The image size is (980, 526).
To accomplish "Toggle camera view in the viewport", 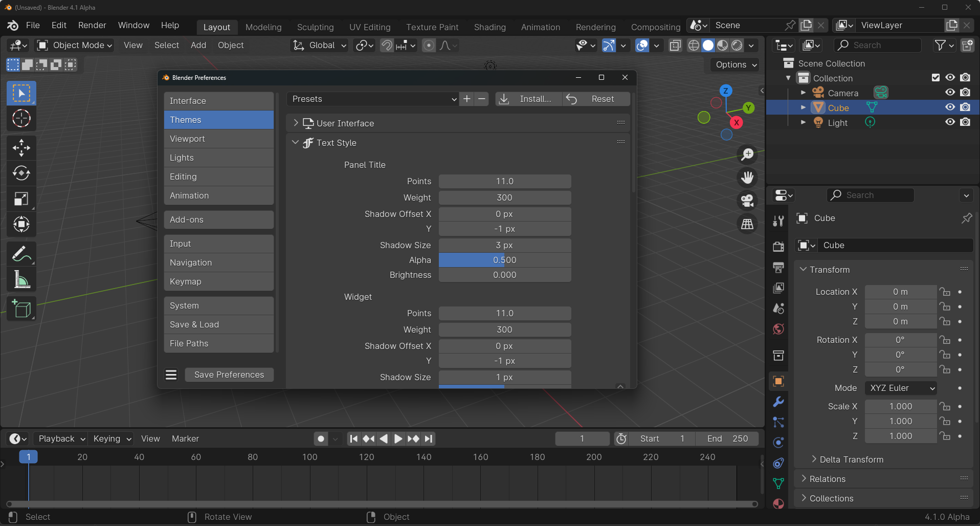I will tap(747, 201).
